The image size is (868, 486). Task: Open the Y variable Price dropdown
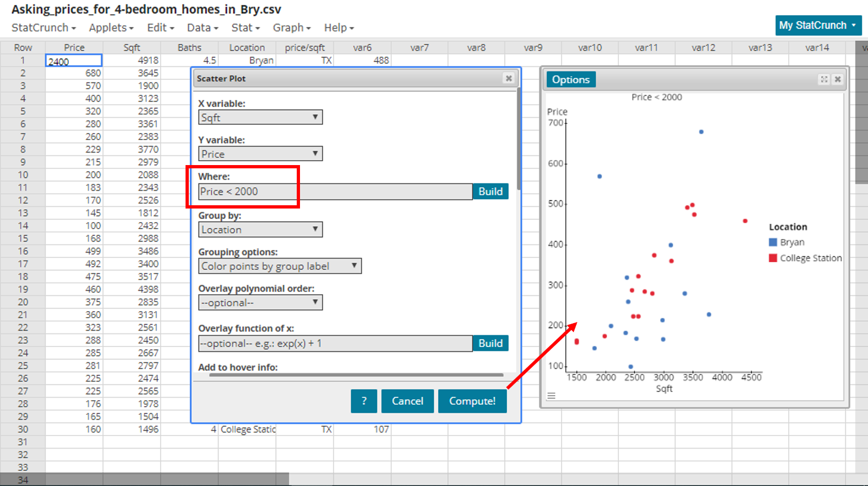pos(260,154)
